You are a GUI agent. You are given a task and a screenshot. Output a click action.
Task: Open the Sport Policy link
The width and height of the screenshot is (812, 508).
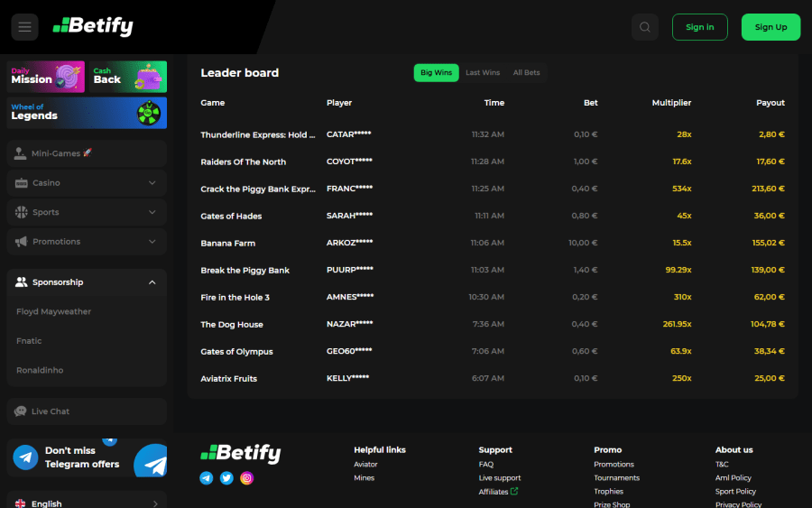[x=736, y=492]
